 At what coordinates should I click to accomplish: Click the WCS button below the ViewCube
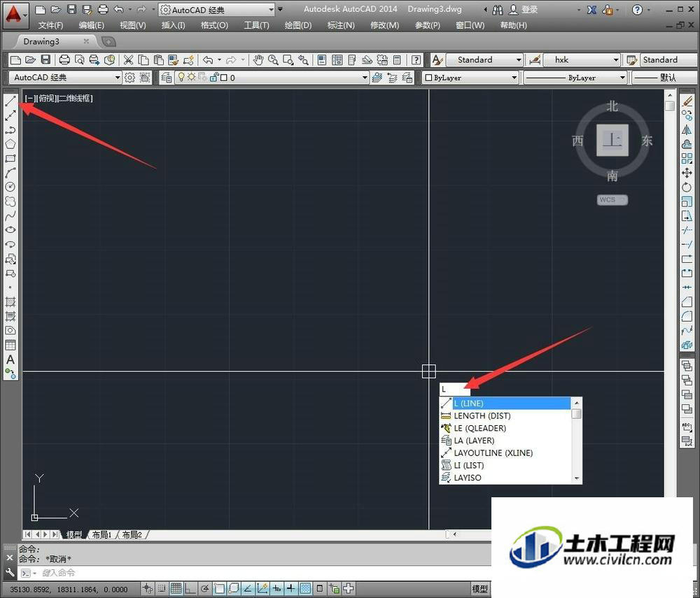click(612, 200)
